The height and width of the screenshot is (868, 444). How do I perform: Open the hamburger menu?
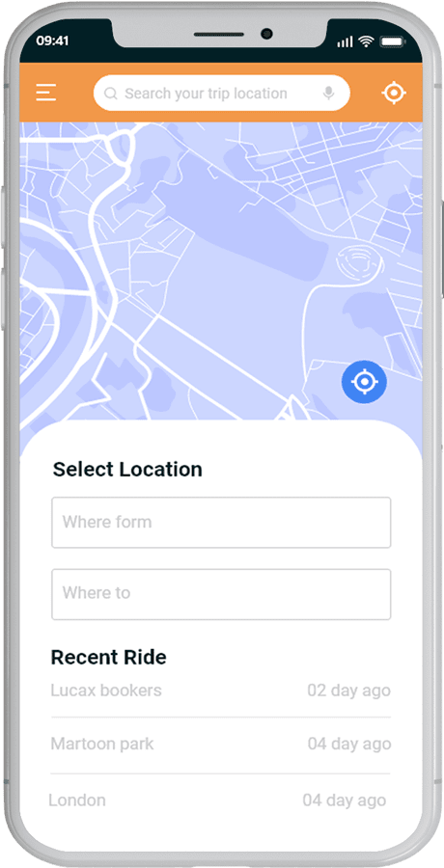click(x=46, y=93)
